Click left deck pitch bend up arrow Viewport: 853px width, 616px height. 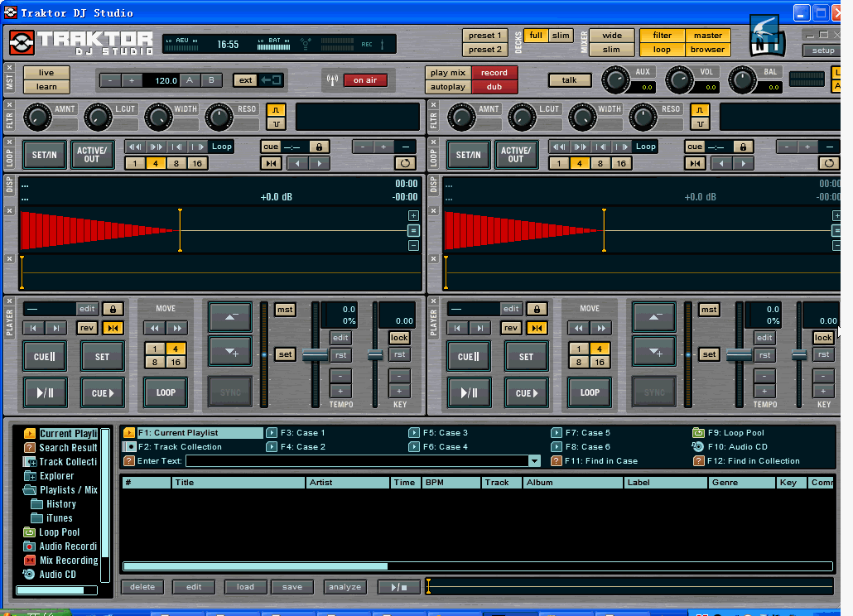(x=230, y=317)
